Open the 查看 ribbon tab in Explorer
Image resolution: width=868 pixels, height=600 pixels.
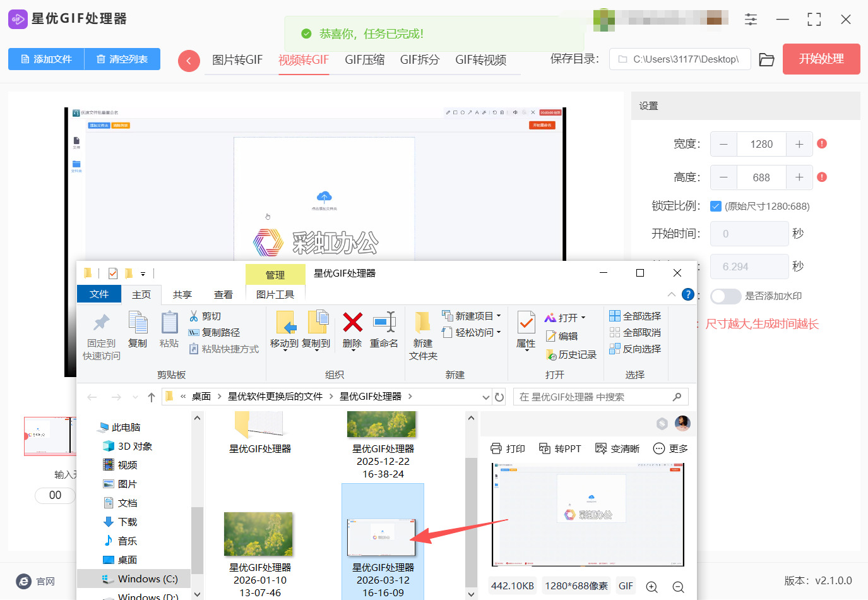click(x=223, y=295)
